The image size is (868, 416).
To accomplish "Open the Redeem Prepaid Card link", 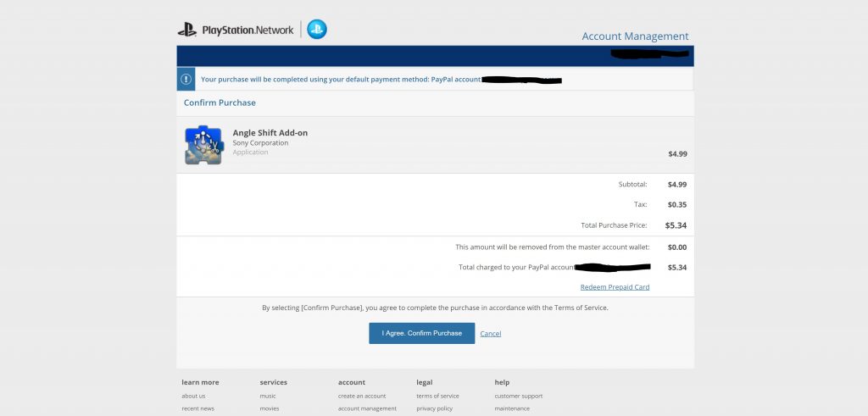I will (x=615, y=287).
